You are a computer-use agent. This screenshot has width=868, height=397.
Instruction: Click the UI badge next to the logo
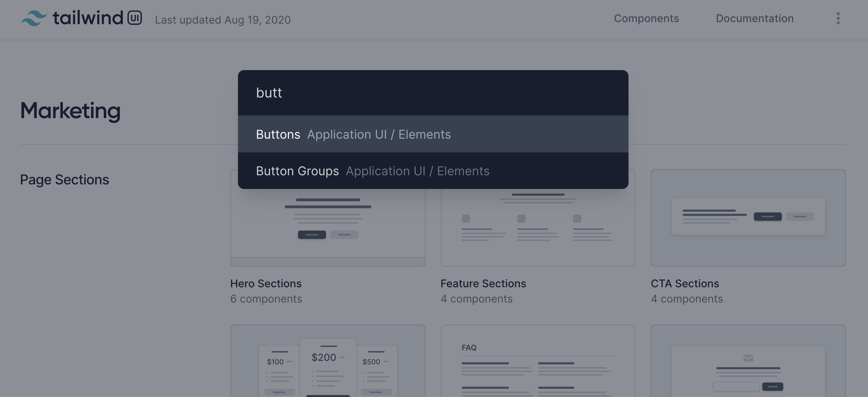click(135, 17)
